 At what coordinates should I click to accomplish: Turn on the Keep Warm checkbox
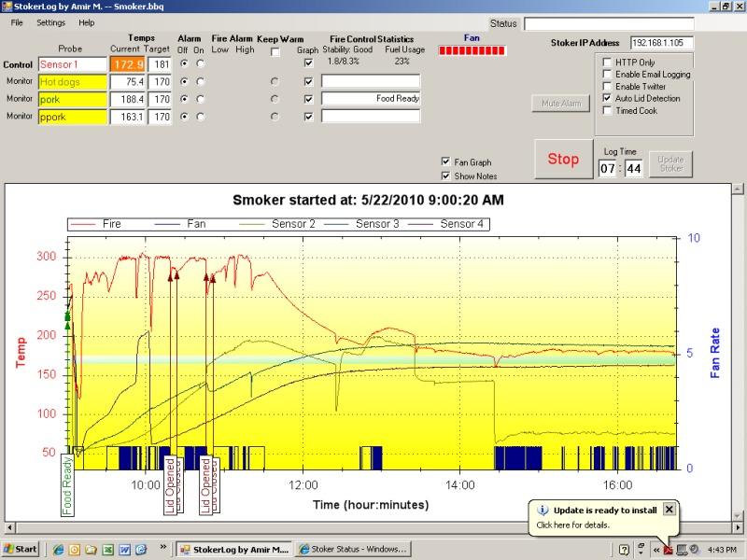click(x=275, y=52)
